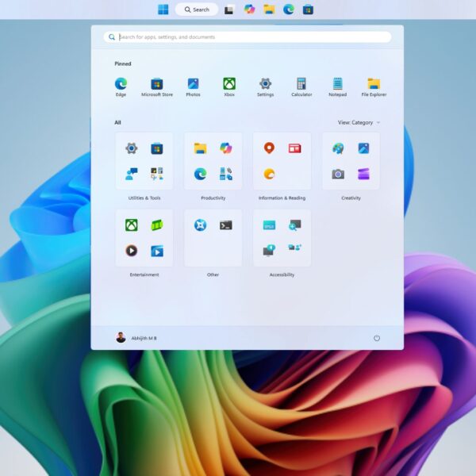Click the "Productivity" category label
476x476 pixels.
(x=213, y=198)
